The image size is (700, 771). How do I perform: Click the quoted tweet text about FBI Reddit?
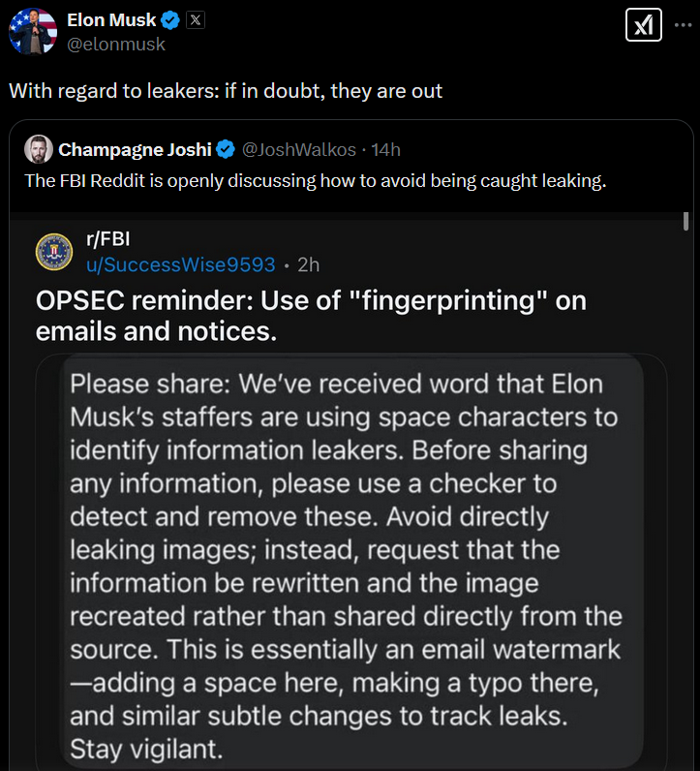coord(316,181)
